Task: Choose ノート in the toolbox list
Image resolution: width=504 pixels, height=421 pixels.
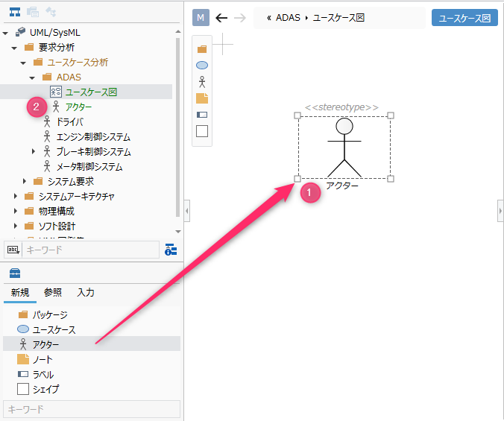Action: (x=91, y=359)
